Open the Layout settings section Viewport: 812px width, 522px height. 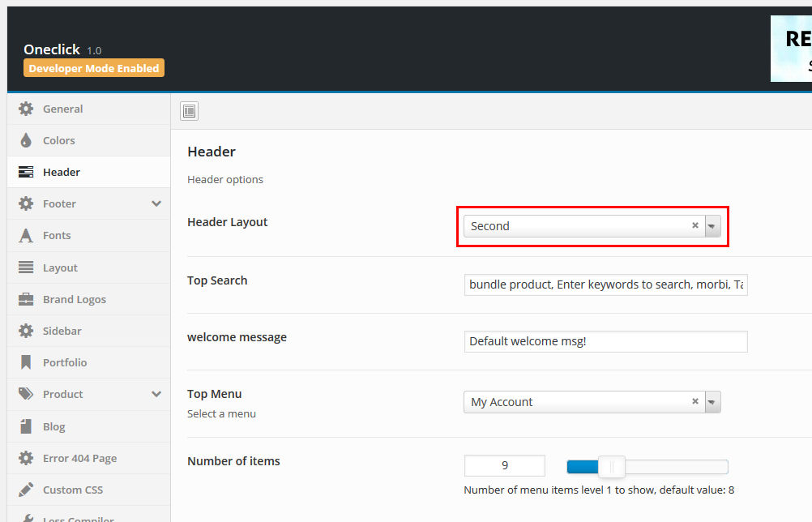tap(60, 267)
